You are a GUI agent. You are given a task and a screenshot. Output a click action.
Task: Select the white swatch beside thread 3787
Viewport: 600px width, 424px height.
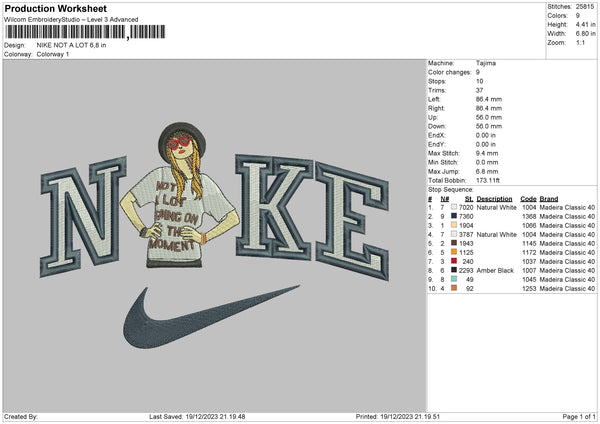pyautogui.click(x=454, y=234)
